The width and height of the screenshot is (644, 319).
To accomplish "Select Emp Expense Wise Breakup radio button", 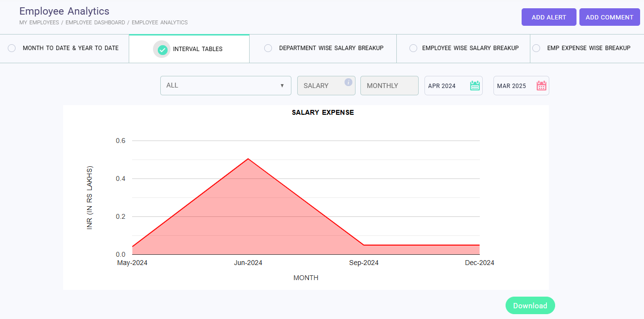I will click(x=536, y=48).
